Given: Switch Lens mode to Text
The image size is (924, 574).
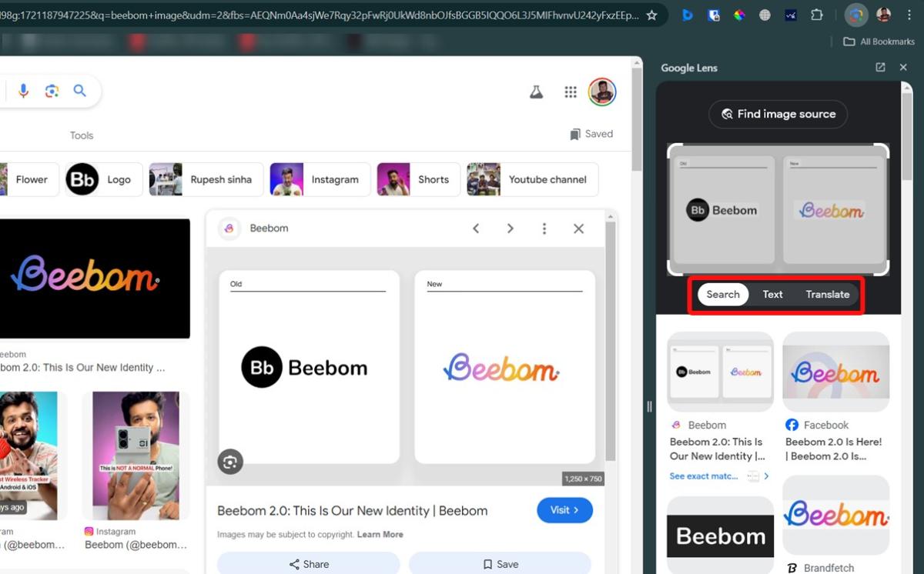Looking at the screenshot, I should 772,294.
